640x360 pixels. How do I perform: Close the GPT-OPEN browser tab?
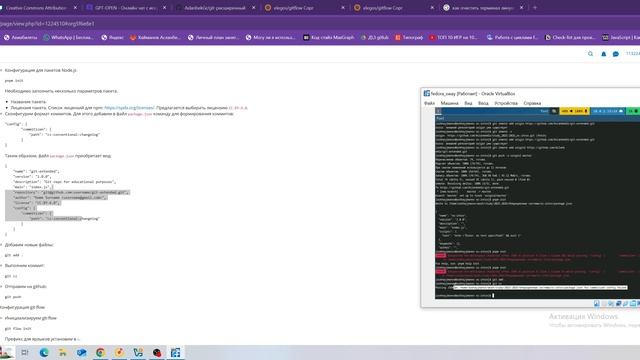(164, 8)
